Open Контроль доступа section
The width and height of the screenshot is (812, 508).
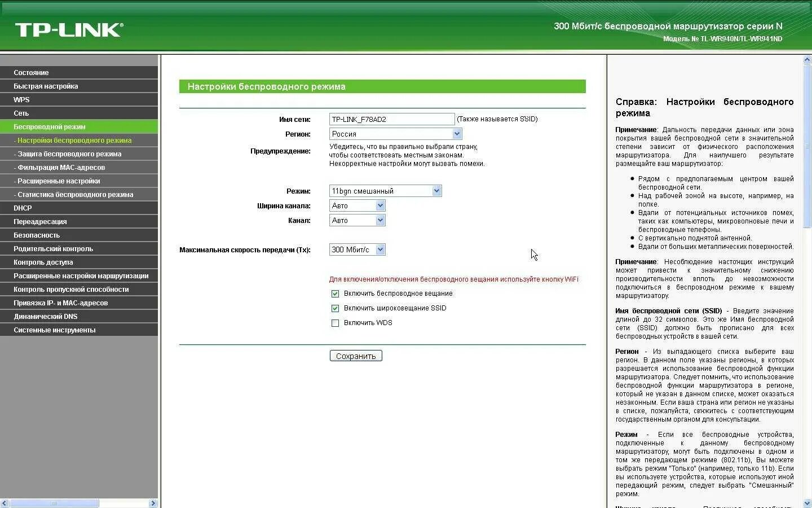coord(79,262)
